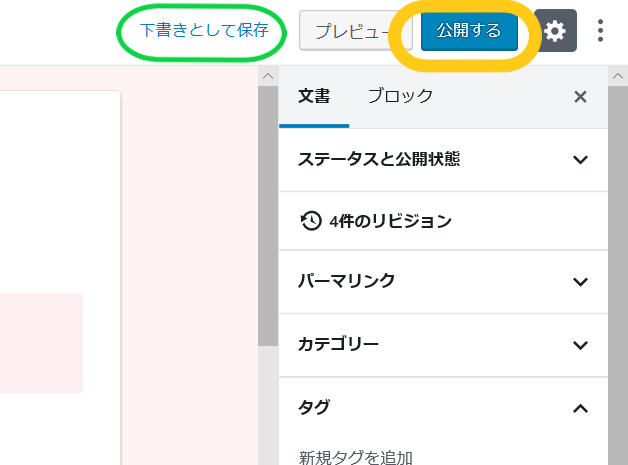The height and width of the screenshot is (465, 628).
Task: Switch to the 文書 document tab
Action: point(314,97)
